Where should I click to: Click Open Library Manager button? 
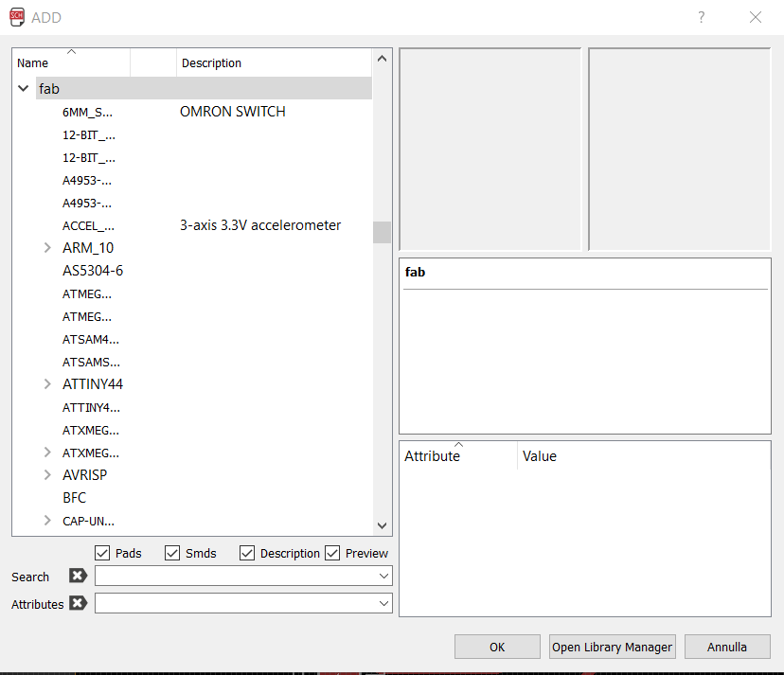tap(612, 647)
